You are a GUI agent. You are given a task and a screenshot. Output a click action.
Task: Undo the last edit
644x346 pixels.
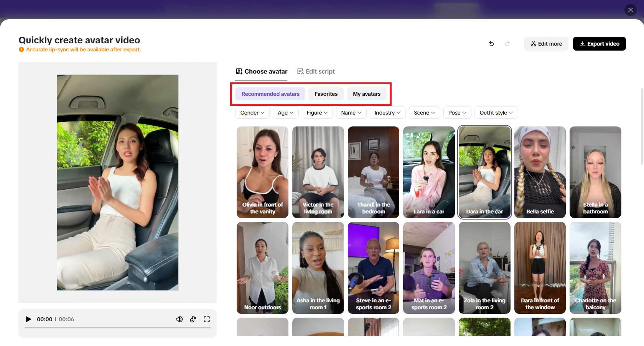[x=491, y=44]
